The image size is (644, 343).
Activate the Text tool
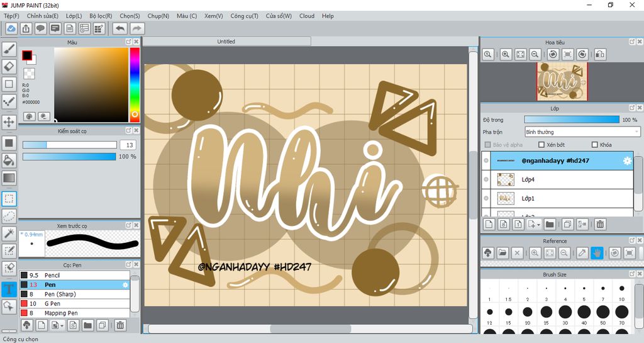(x=9, y=289)
